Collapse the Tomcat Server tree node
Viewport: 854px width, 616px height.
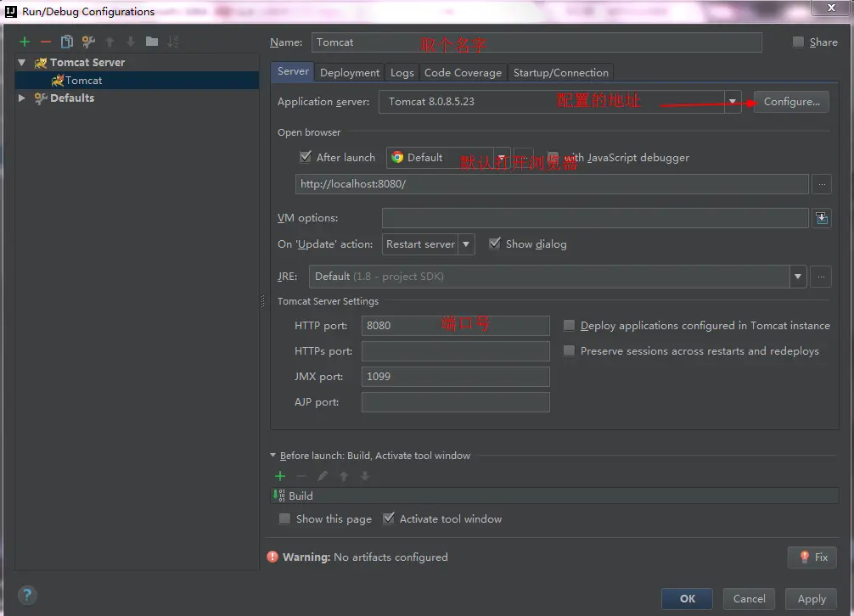(x=22, y=63)
